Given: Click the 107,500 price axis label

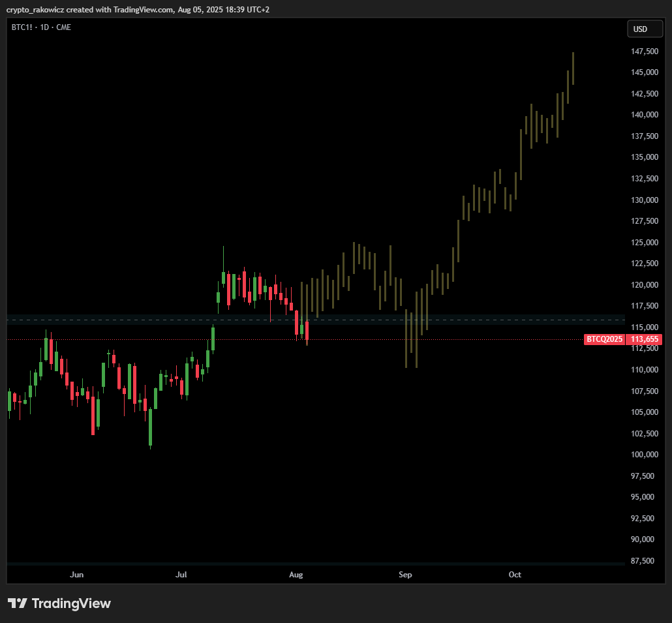Looking at the screenshot, I should (645, 391).
